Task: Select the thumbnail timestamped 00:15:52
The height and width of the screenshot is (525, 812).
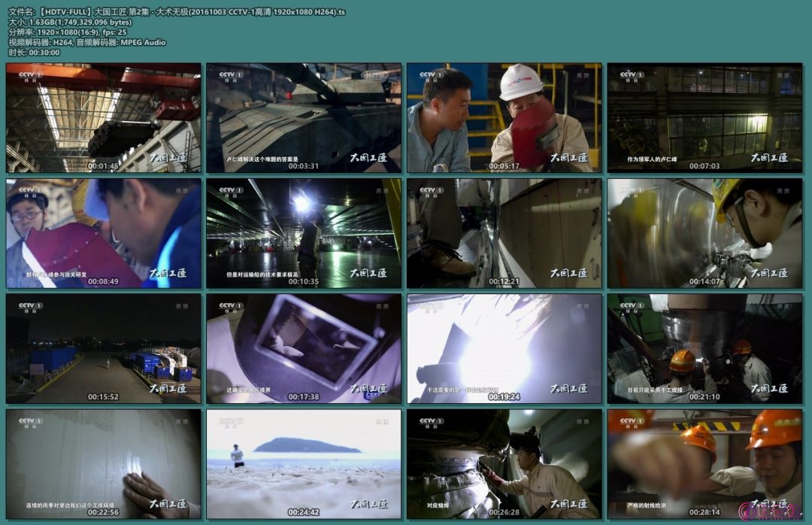Action: 104,349
